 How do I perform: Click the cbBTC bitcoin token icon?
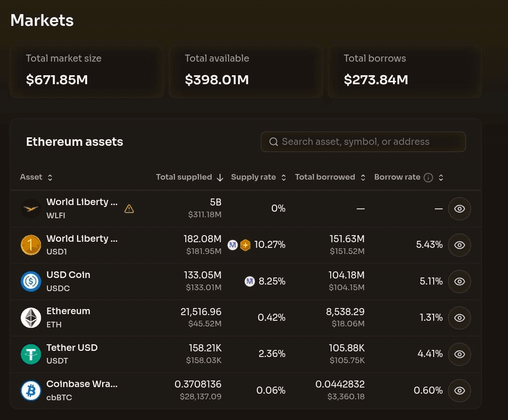pyautogui.click(x=31, y=390)
